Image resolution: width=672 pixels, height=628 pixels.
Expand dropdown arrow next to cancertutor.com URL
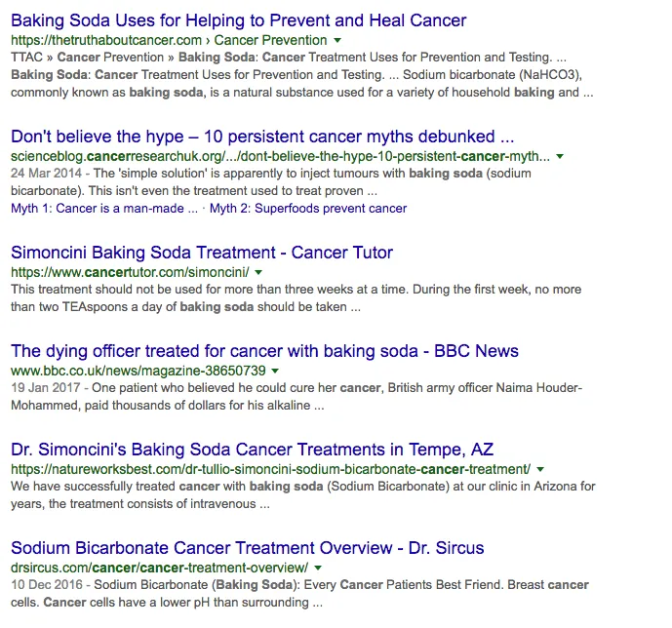258,272
